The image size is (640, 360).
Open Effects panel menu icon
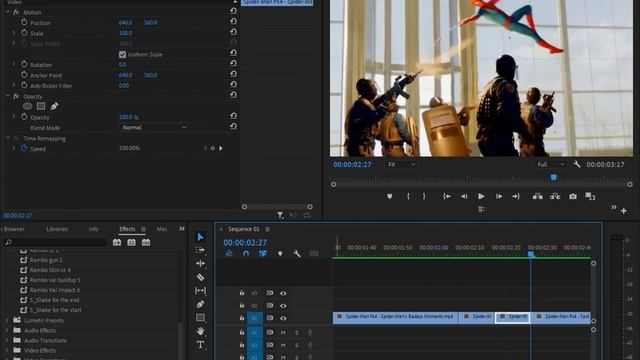(x=143, y=229)
